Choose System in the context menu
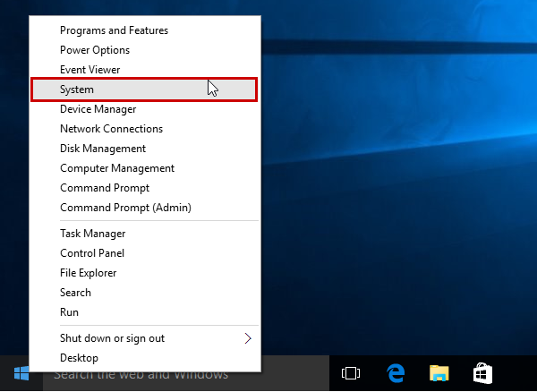 click(x=144, y=89)
